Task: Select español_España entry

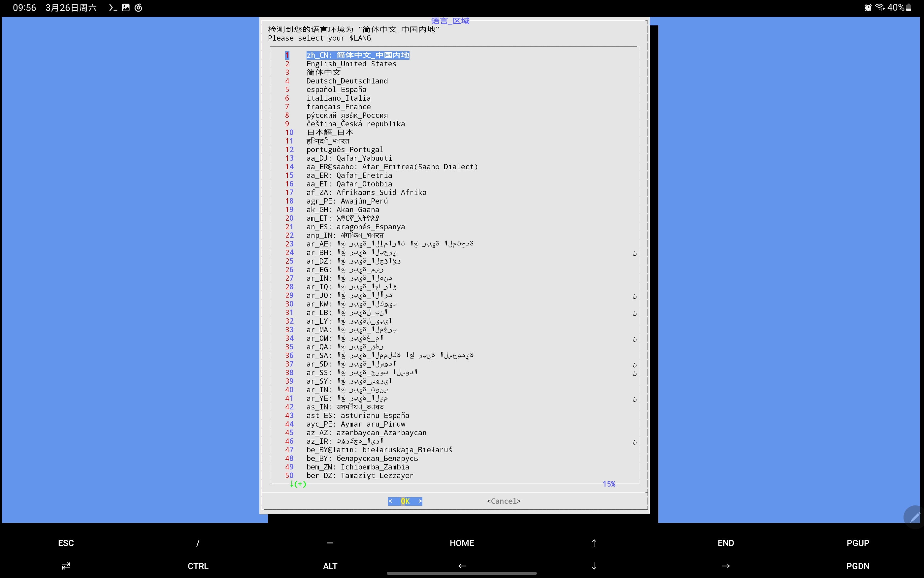Action: 336,89
